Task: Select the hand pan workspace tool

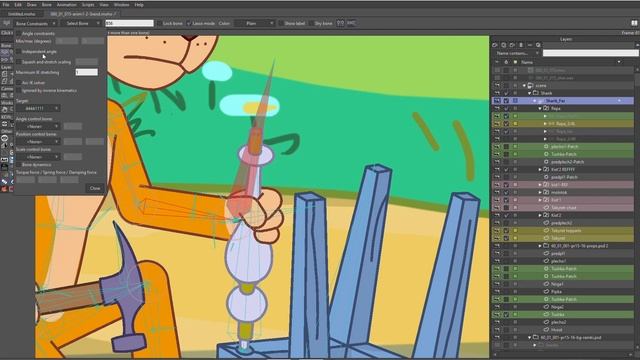Action: [4, 109]
